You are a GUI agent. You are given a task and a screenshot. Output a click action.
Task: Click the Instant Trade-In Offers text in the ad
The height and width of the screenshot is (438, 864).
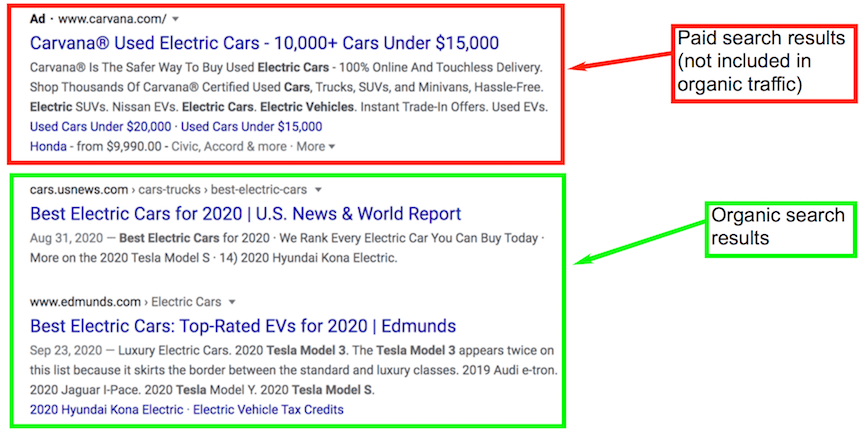(423, 107)
